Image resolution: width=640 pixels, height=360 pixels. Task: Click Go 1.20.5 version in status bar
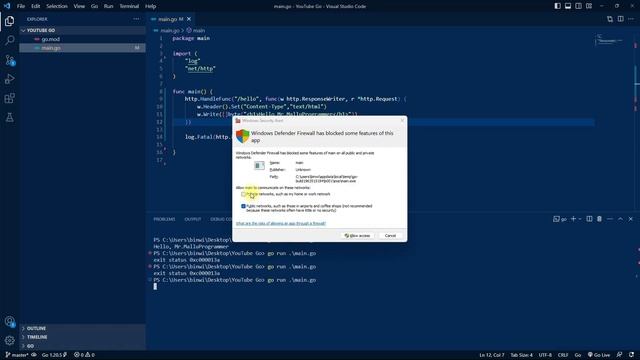54,355
